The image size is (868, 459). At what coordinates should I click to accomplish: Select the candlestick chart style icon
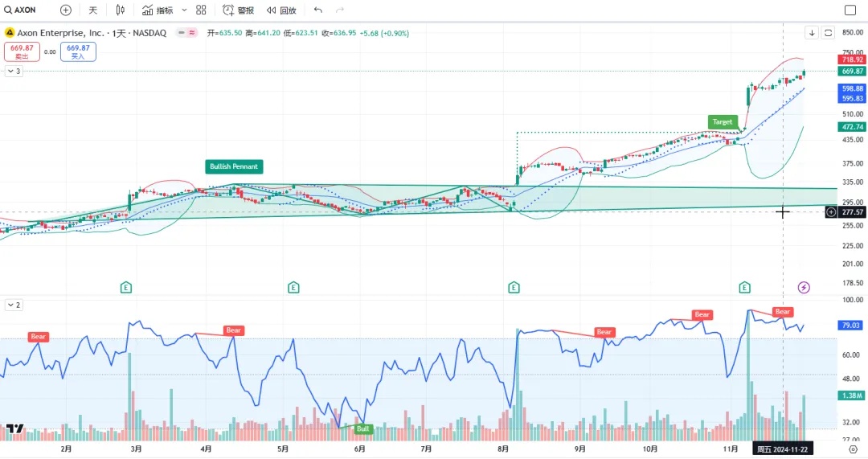[121, 10]
